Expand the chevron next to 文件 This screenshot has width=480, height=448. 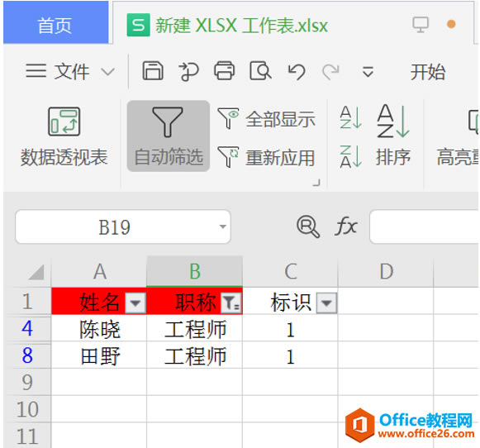(107, 72)
